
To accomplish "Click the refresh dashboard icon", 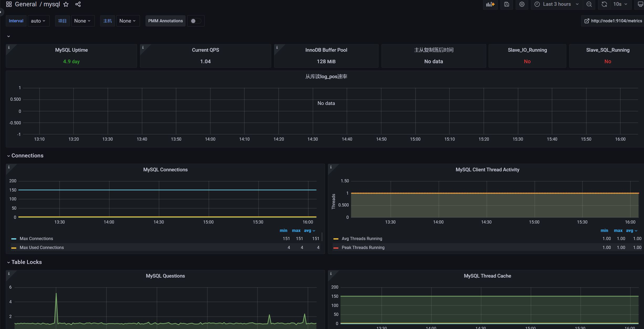I will click(x=604, y=4).
